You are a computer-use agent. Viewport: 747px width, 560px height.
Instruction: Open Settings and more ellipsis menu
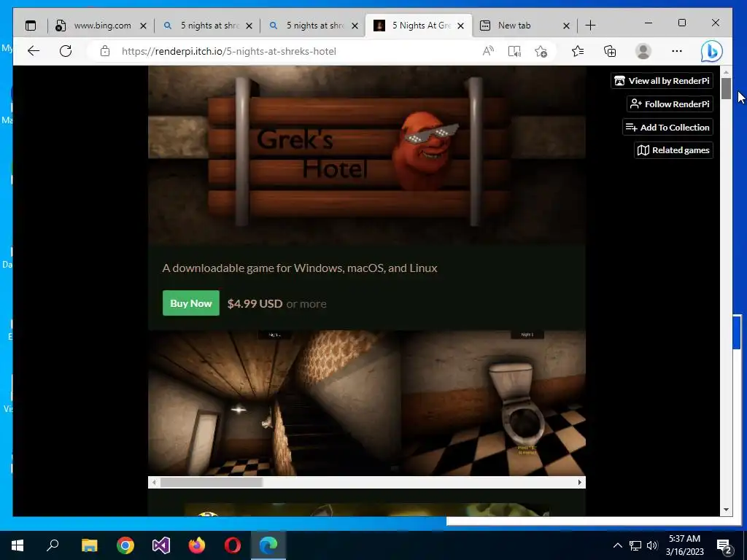point(677,51)
